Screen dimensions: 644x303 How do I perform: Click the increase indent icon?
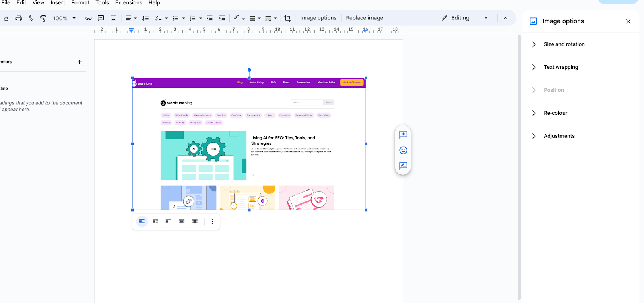click(x=222, y=18)
